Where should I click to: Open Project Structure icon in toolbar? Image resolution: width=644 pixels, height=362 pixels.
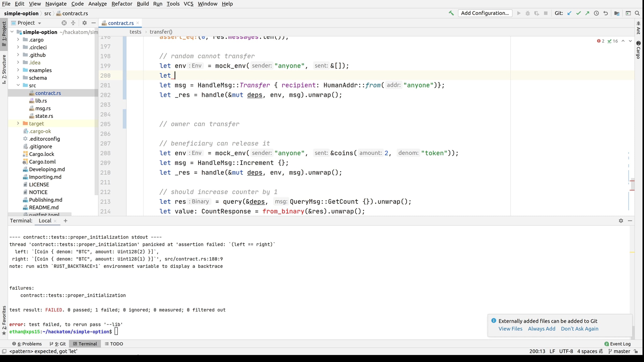pyautogui.click(x=617, y=13)
